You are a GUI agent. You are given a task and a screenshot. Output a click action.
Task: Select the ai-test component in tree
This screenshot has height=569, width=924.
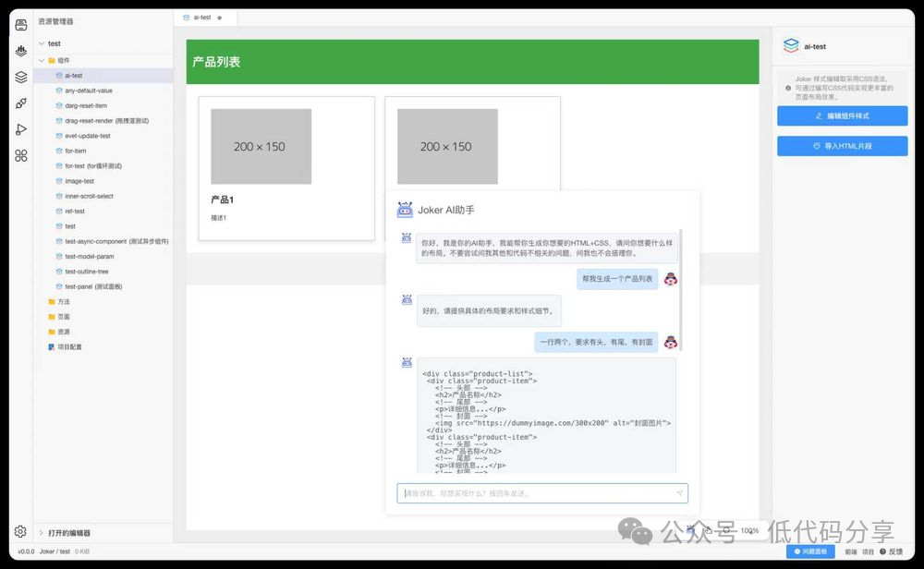click(x=103, y=76)
